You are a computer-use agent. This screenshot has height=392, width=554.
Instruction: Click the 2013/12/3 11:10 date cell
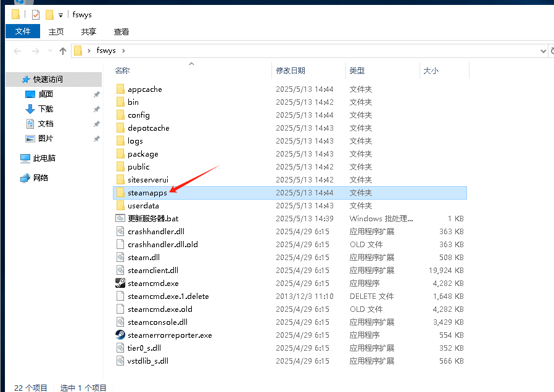[x=305, y=296]
